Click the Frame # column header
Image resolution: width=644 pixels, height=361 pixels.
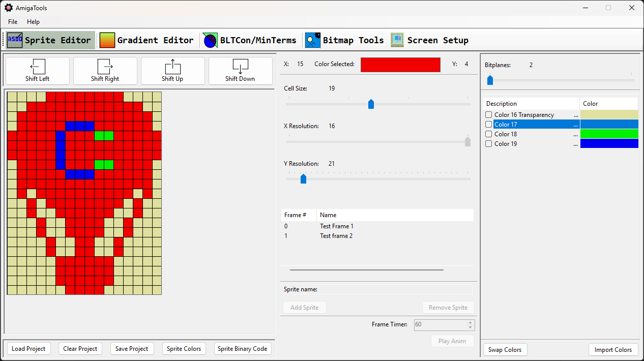point(299,215)
